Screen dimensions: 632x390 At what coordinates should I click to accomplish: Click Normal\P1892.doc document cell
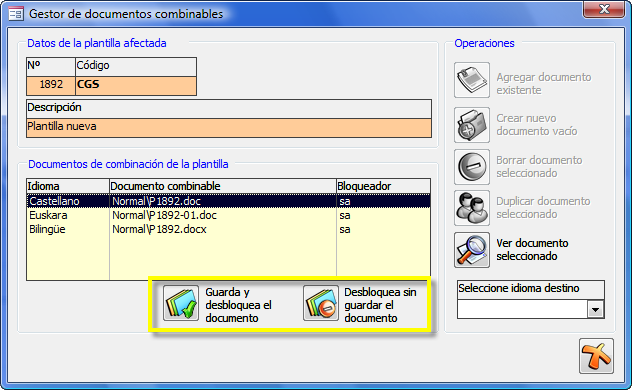point(222,201)
